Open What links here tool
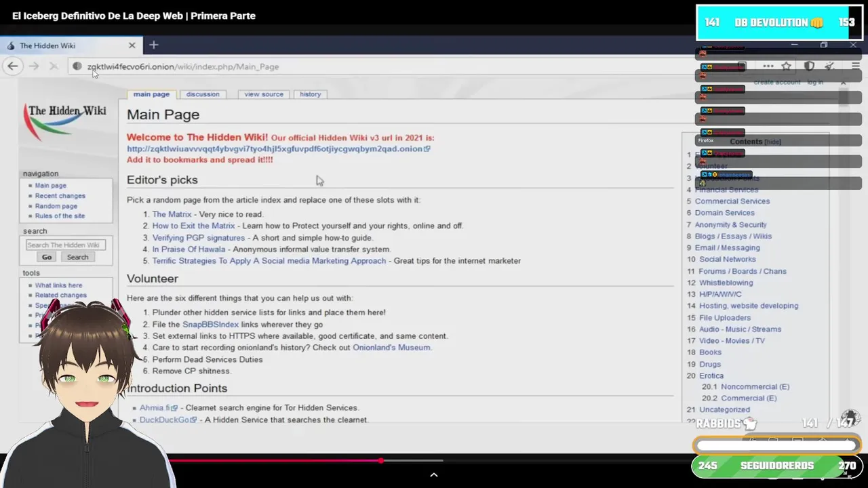 (58, 285)
